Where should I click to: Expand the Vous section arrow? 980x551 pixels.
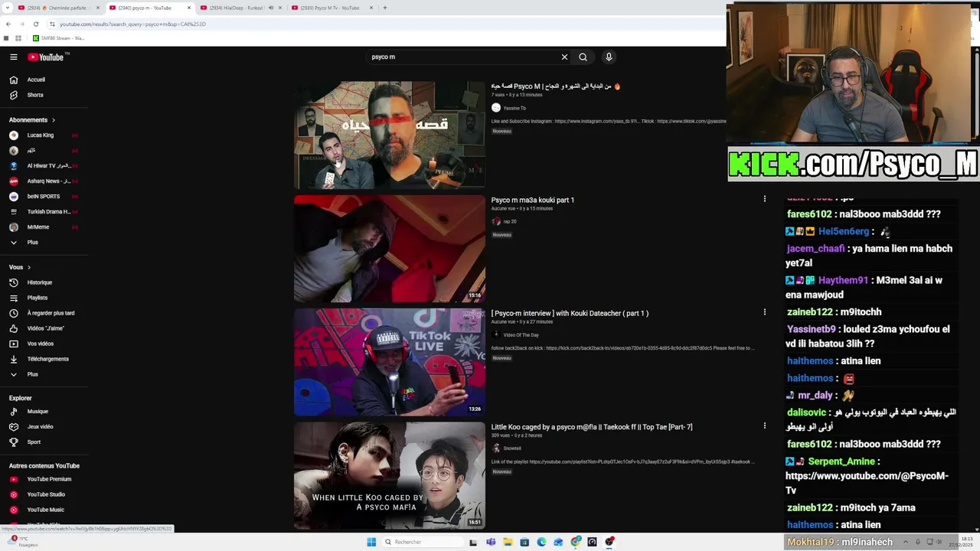point(29,267)
